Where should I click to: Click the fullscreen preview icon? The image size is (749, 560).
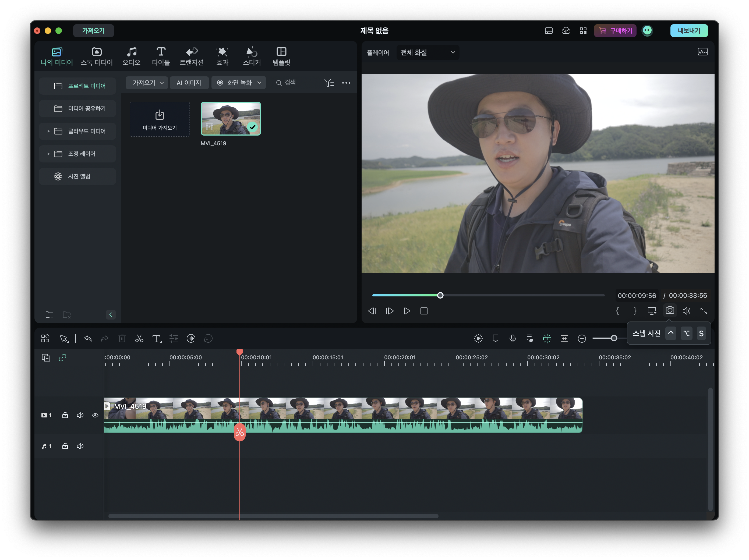pyautogui.click(x=704, y=311)
